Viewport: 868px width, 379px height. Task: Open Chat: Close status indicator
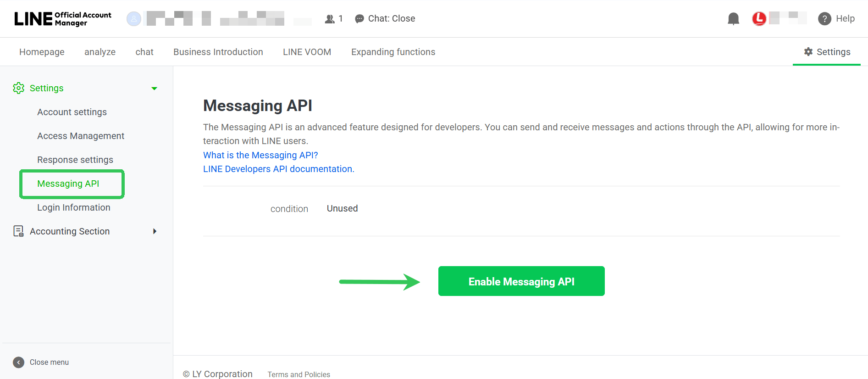tap(385, 19)
